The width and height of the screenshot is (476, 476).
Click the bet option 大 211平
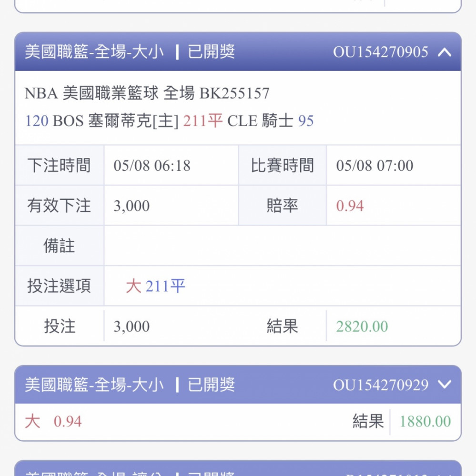point(155,287)
